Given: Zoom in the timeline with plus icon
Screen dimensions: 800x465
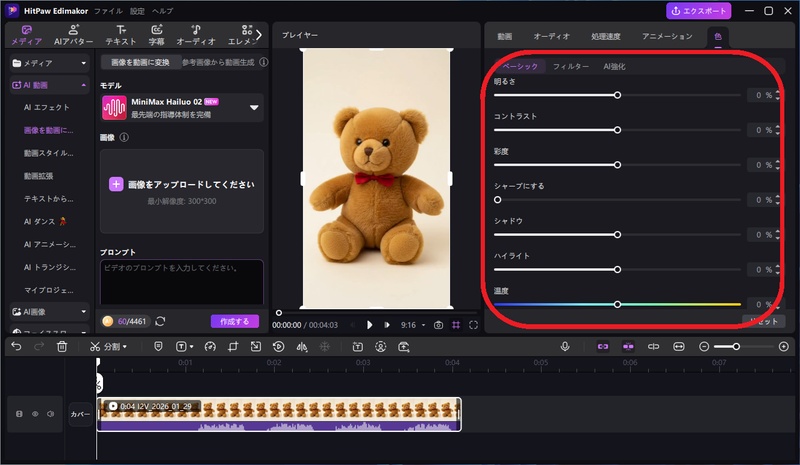Looking at the screenshot, I should (784, 347).
